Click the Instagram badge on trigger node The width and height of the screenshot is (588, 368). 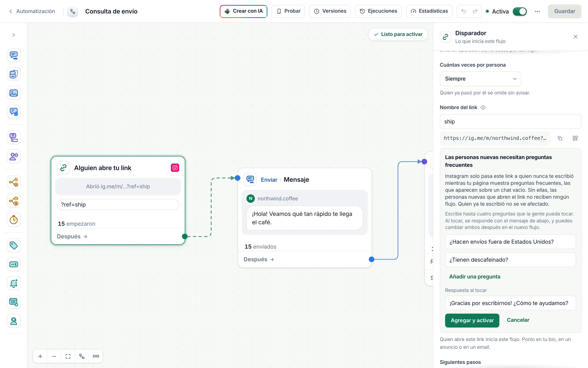[x=175, y=168]
